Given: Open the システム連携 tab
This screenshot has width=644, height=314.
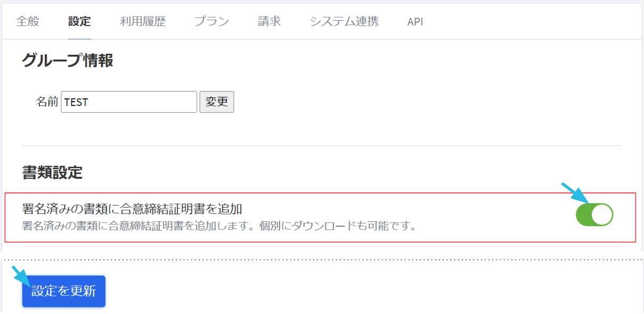Looking at the screenshot, I should 344,22.
